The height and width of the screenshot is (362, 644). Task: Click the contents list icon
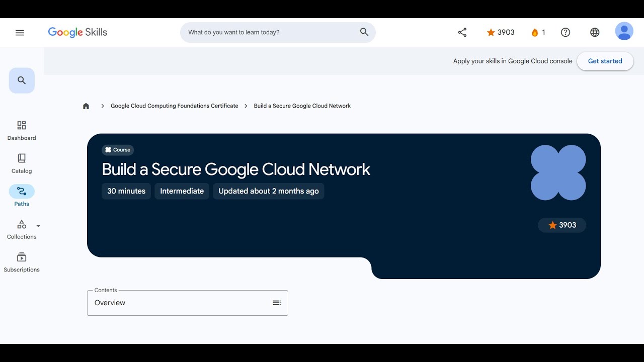click(x=277, y=303)
